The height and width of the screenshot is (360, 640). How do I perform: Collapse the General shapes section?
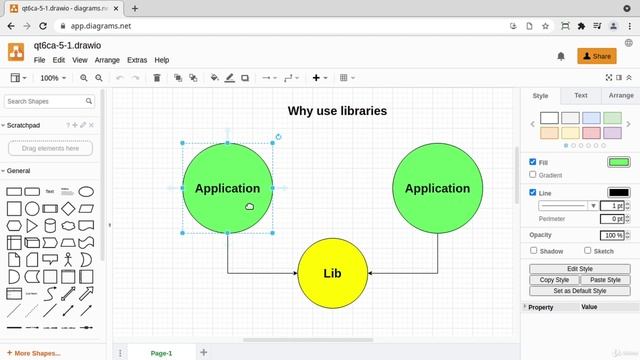[x=3, y=171]
